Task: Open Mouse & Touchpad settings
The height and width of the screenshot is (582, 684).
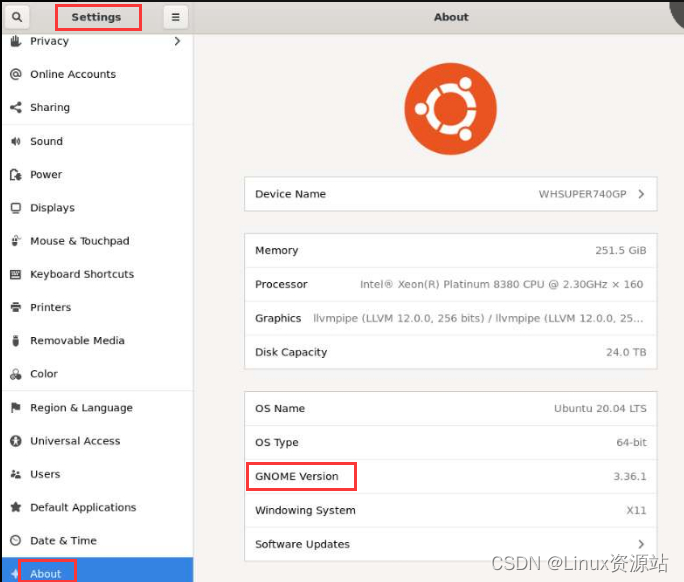Action: click(x=98, y=241)
